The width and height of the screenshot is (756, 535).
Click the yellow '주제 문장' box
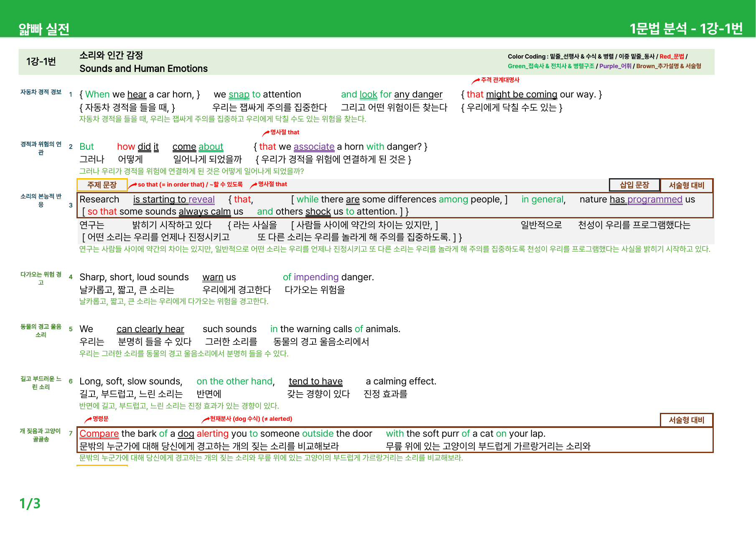pyautogui.click(x=102, y=185)
